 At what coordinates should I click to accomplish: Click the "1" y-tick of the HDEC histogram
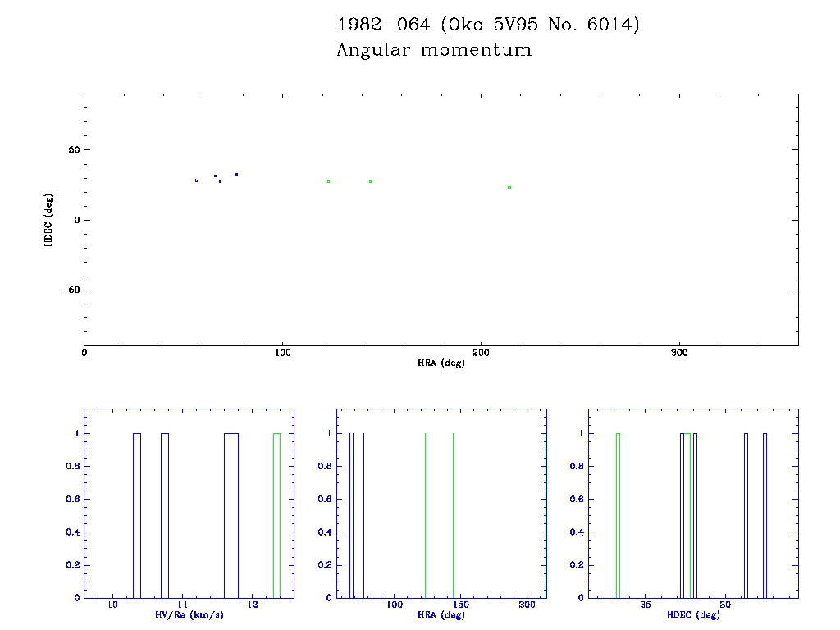[x=582, y=433]
